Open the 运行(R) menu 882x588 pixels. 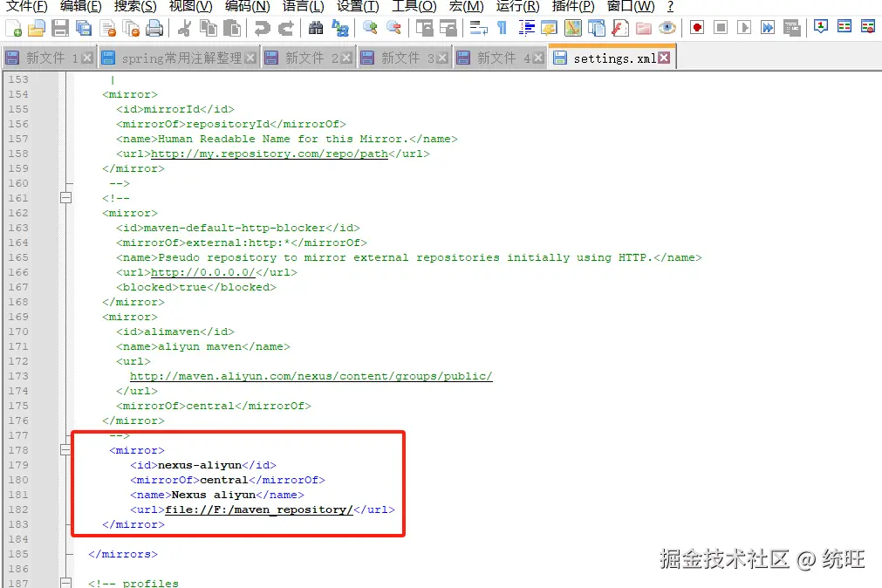click(x=517, y=6)
